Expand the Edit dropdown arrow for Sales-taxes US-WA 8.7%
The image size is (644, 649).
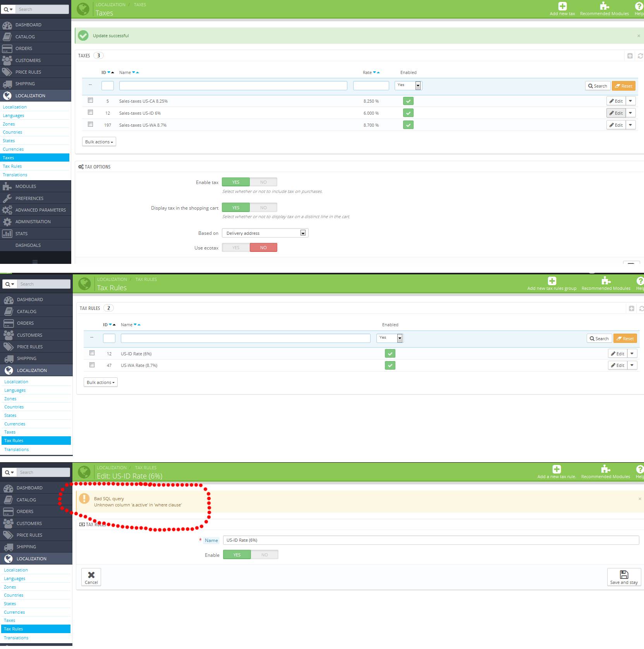631,125
